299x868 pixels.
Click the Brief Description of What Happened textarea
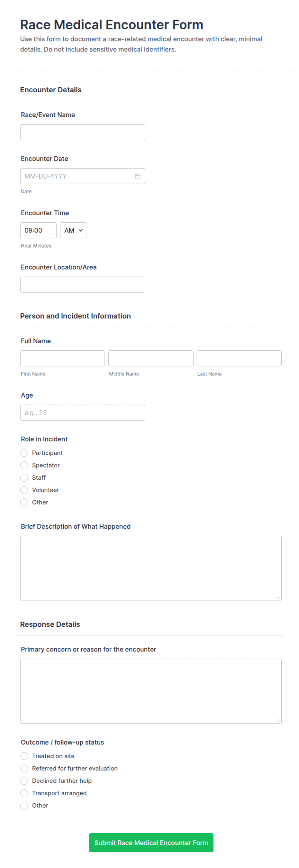[x=151, y=568]
